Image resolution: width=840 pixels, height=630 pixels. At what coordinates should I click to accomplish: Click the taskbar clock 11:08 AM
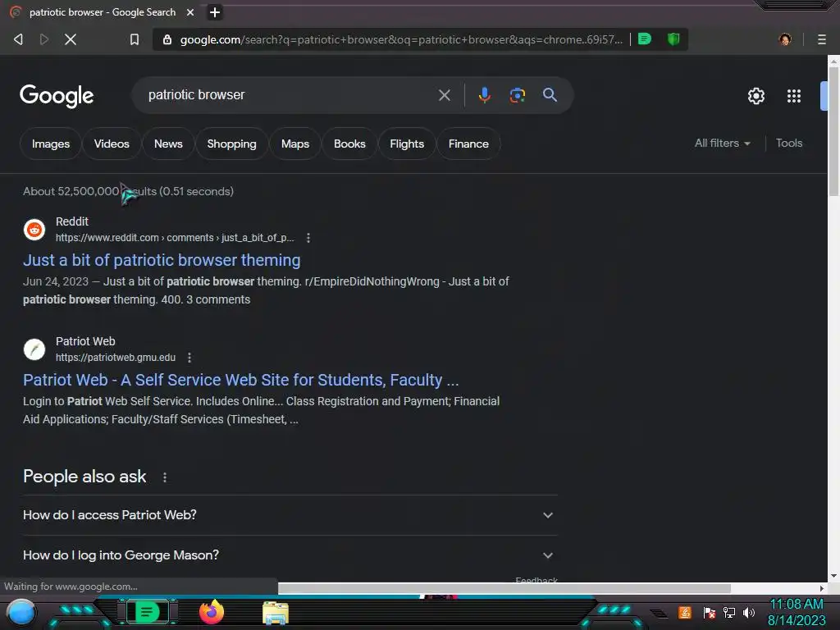pyautogui.click(x=796, y=605)
